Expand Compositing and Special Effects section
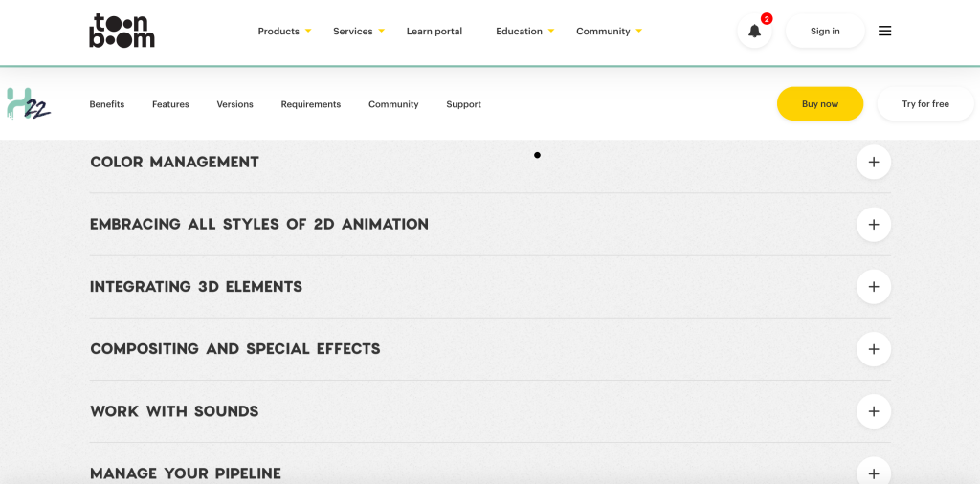The width and height of the screenshot is (980, 484). 873,349
